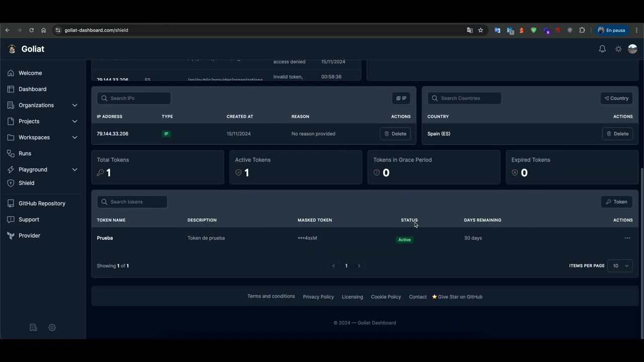Select Runs from the sidebar
Screen dimensions: 644x362
[x=25, y=153]
